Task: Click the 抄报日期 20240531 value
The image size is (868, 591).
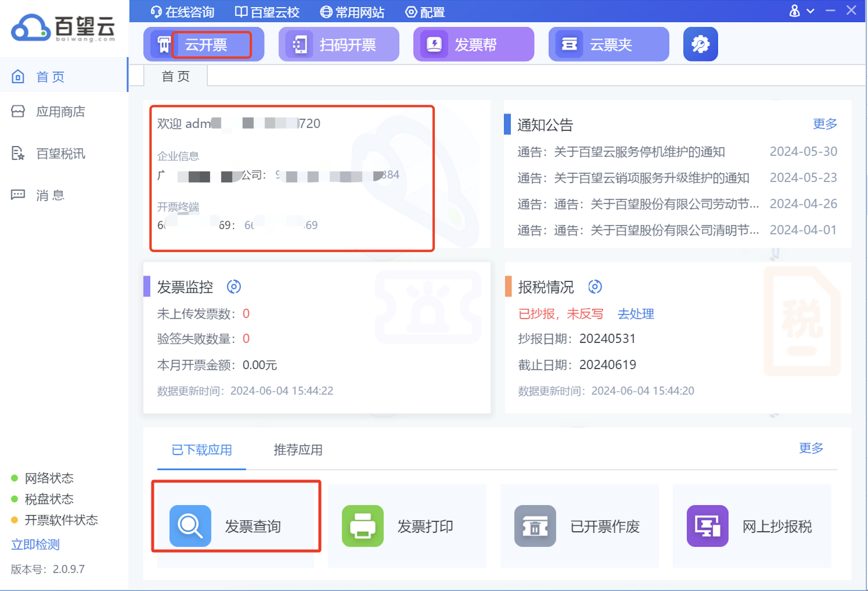Action: point(608,338)
